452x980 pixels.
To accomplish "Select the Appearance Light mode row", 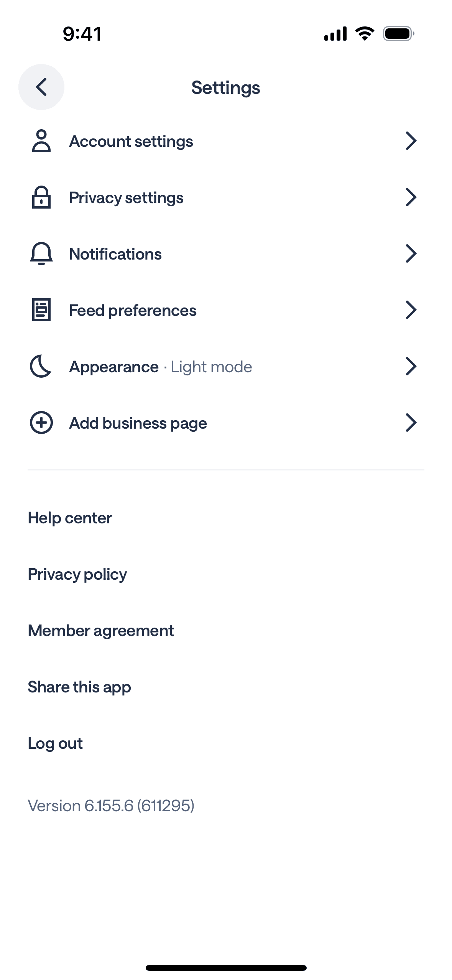I will [x=161, y=367].
